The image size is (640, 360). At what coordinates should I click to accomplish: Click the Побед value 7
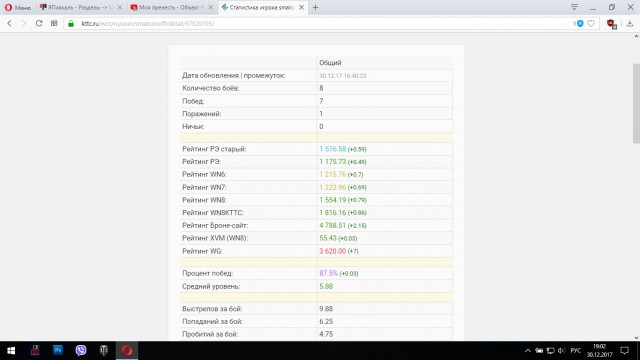click(x=321, y=101)
